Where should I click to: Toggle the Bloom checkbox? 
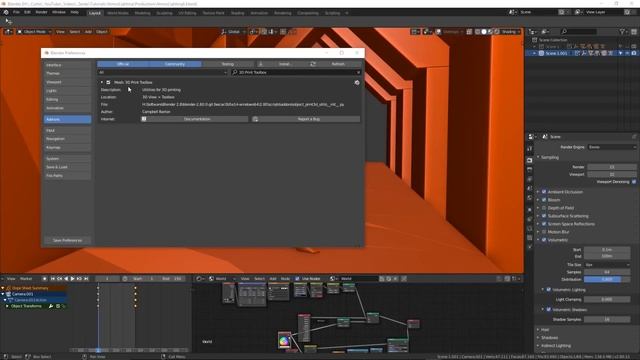pyautogui.click(x=544, y=200)
